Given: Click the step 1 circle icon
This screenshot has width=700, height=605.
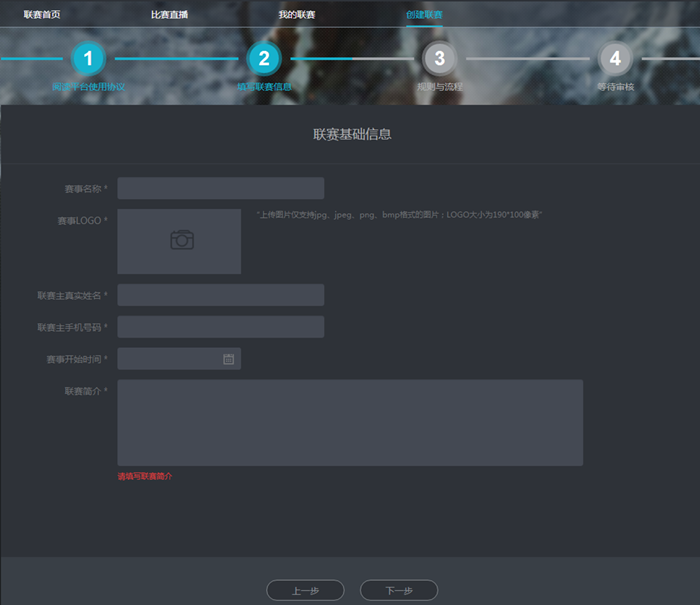Looking at the screenshot, I should point(88,59).
